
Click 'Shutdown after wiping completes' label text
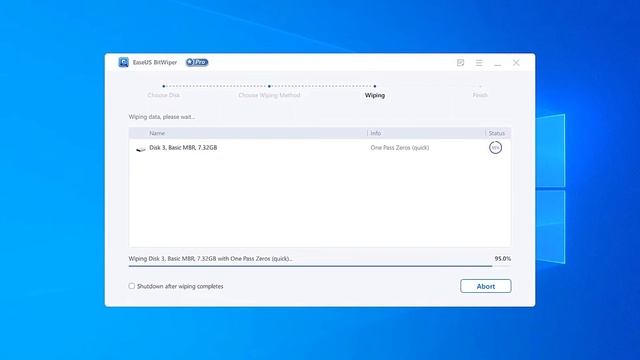[x=180, y=287]
